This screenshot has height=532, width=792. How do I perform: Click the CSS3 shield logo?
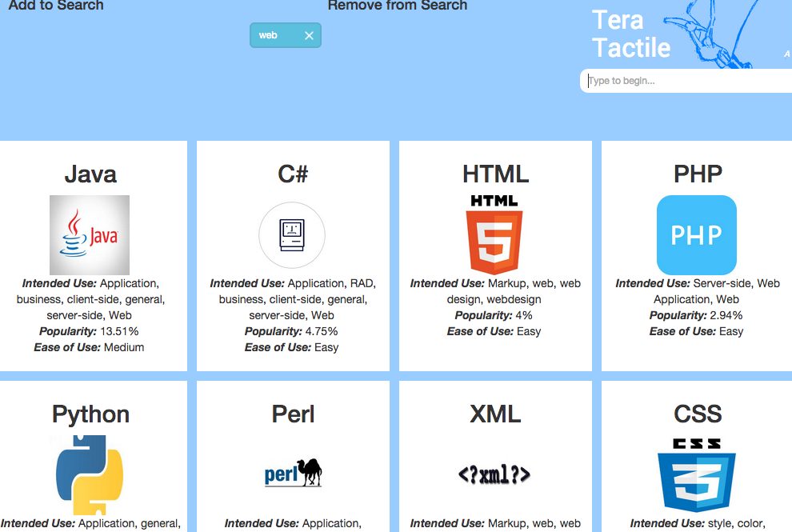coord(697,475)
